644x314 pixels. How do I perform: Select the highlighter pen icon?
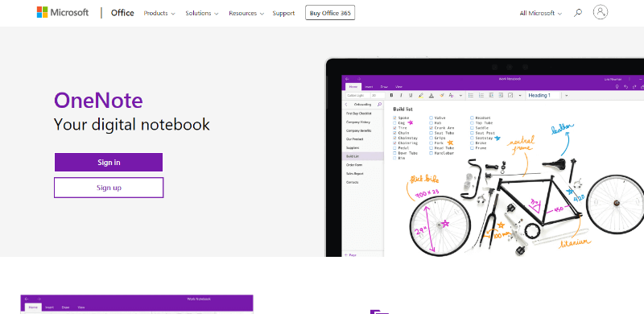click(420, 95)
